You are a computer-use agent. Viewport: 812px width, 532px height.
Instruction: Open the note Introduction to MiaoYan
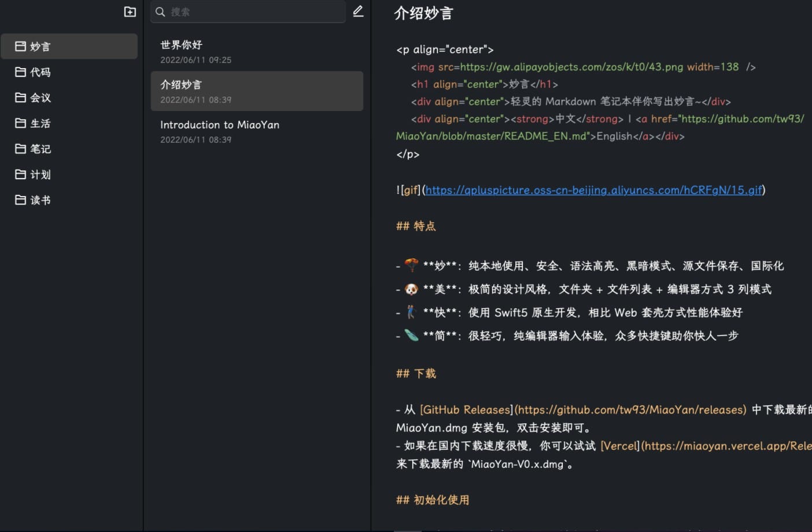(x=257, y=131)
